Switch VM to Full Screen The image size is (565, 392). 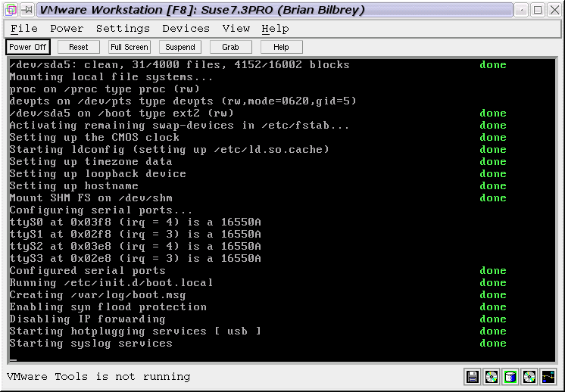pos(129,47)
